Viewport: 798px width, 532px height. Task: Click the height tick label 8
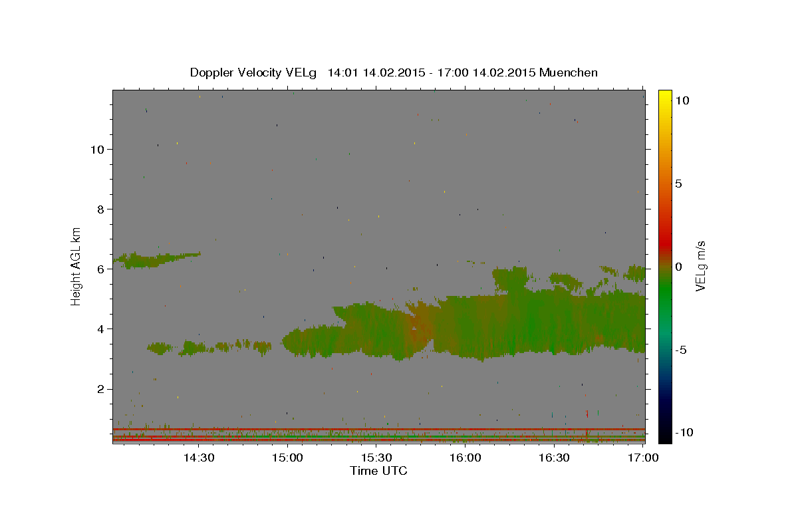click(100, 209)
